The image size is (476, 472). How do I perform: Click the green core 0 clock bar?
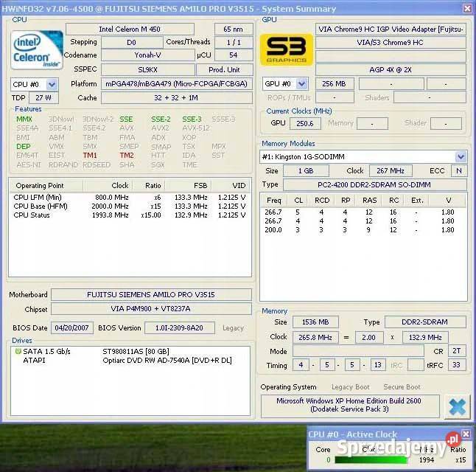(x=371, y=460)
